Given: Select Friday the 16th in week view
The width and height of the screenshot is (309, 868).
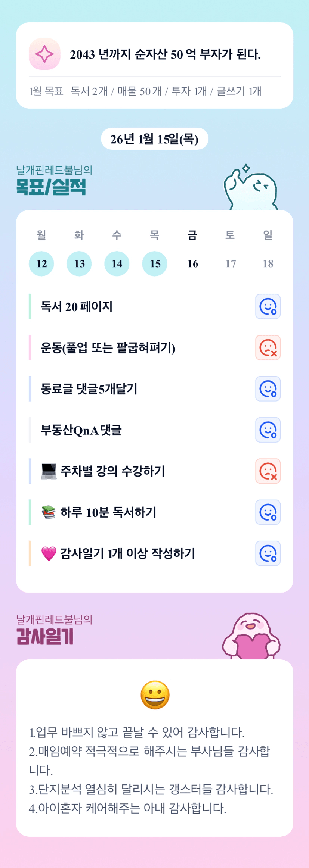Looking at the screenshot, I should 192,263.
